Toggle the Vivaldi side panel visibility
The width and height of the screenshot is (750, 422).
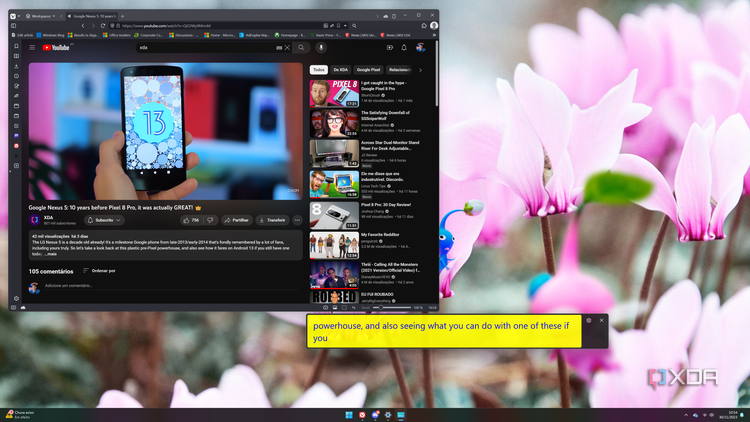[13, 26]
